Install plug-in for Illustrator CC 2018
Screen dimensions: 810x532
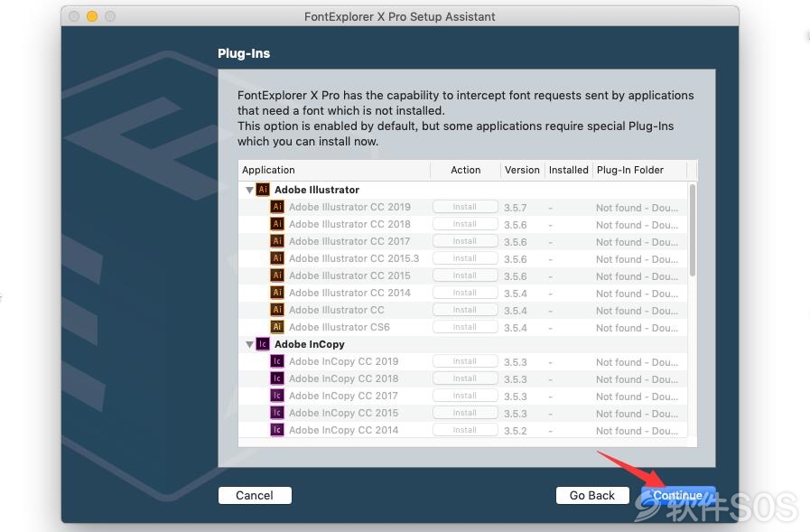pos(465,224)
